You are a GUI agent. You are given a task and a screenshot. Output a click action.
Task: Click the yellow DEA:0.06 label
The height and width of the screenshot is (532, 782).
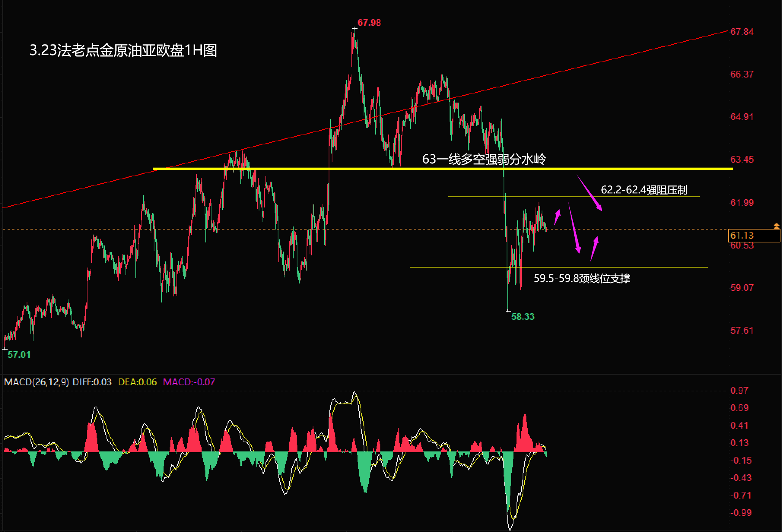pyautogui.click(x=137, y=382)
